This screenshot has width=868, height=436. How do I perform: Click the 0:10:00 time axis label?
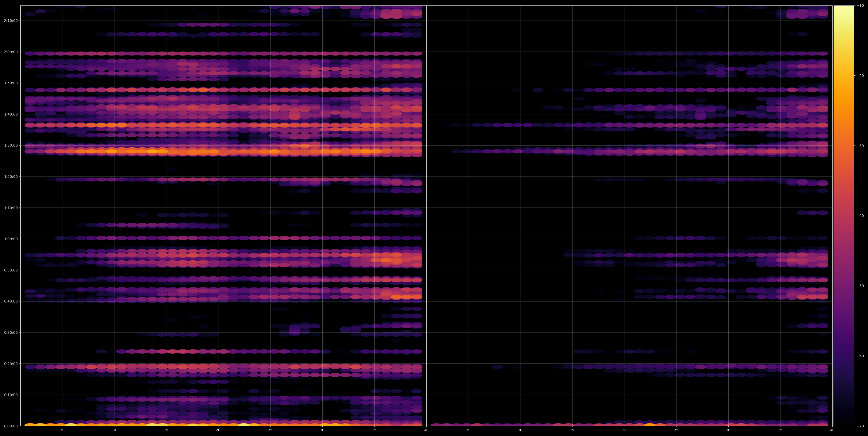[11, 395]
